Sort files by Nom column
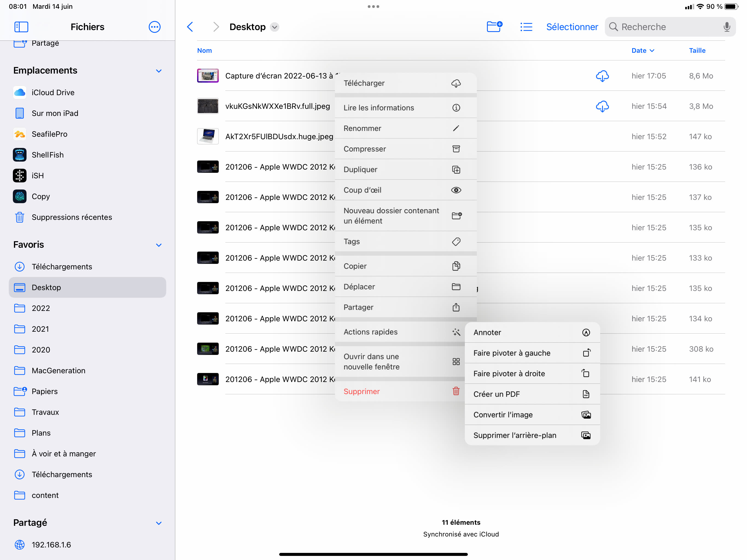 tap(204, 50)
